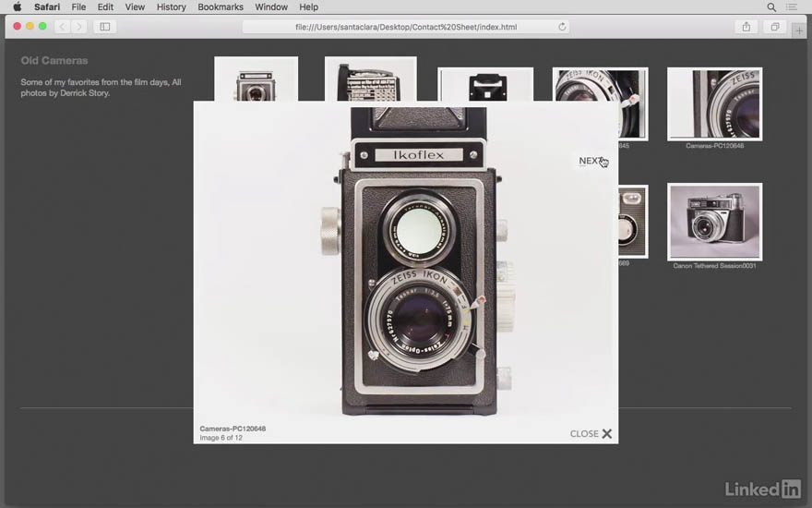Click the X icon beside CLOSE
The height and width of the screenshot is (508, 812).
point(607,434)
